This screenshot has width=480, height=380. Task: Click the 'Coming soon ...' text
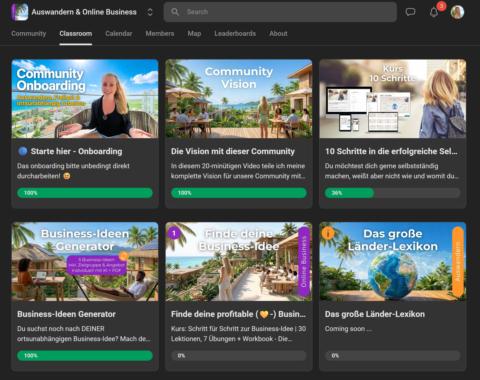click(348, 329)
